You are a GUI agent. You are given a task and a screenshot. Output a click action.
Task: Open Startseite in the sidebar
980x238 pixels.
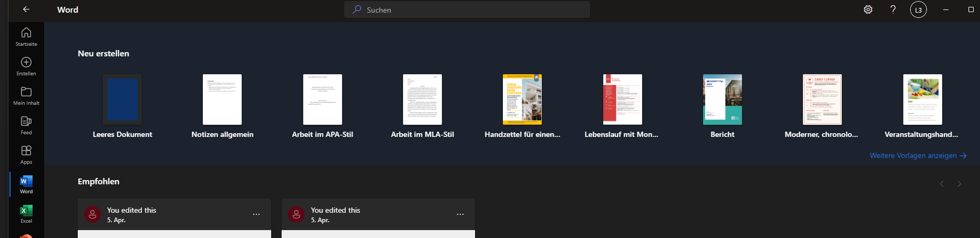26,37
